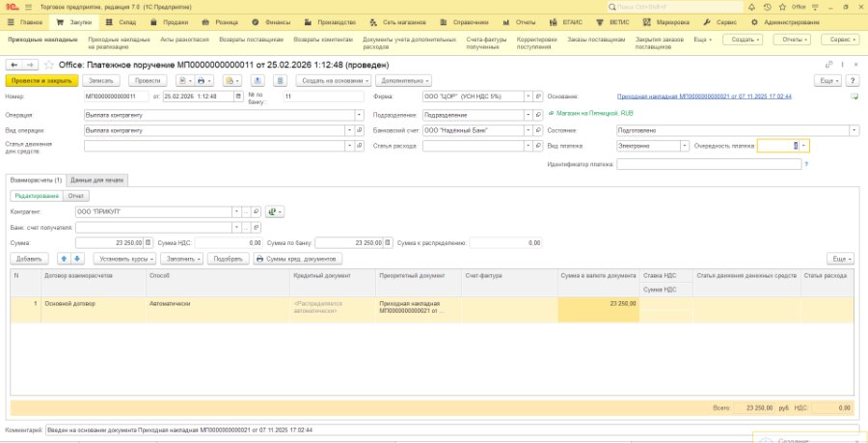868x443 pixels.
Task: Open Фирма record with its open icon
Action: pyautogui.click(x=538, y=97)
